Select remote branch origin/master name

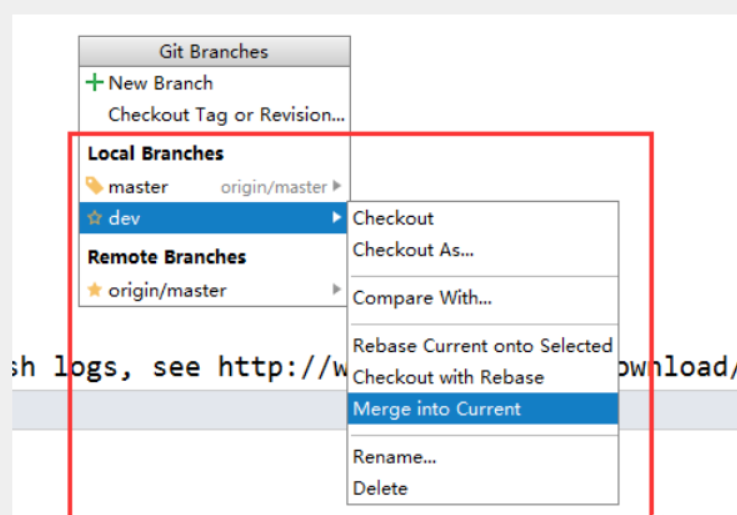[167, 291]
